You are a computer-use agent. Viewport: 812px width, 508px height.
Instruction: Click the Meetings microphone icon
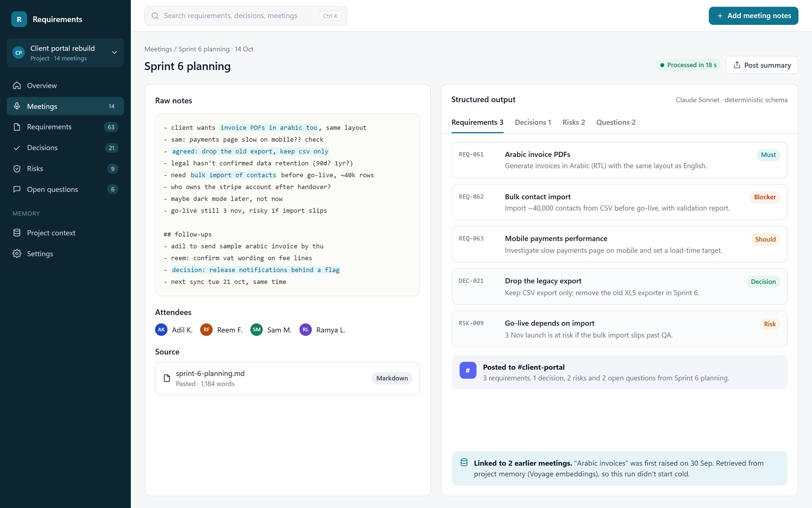tap(17, 106)
